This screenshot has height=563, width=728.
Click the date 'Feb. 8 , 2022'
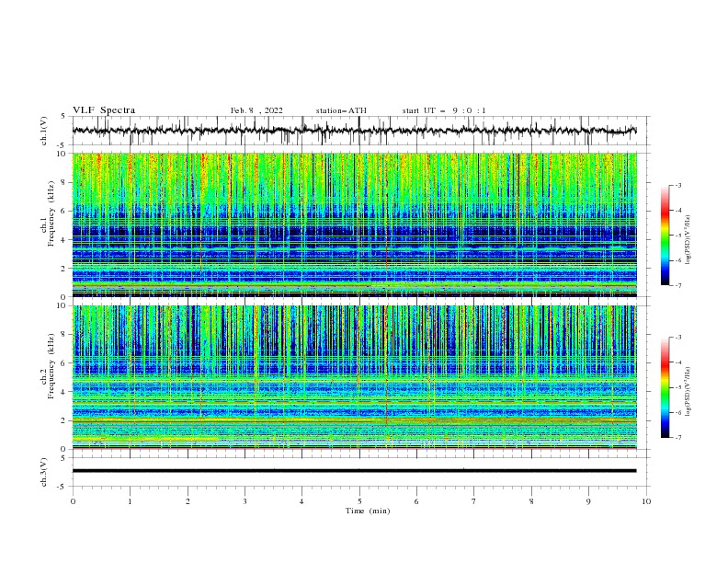pos(256,110)
